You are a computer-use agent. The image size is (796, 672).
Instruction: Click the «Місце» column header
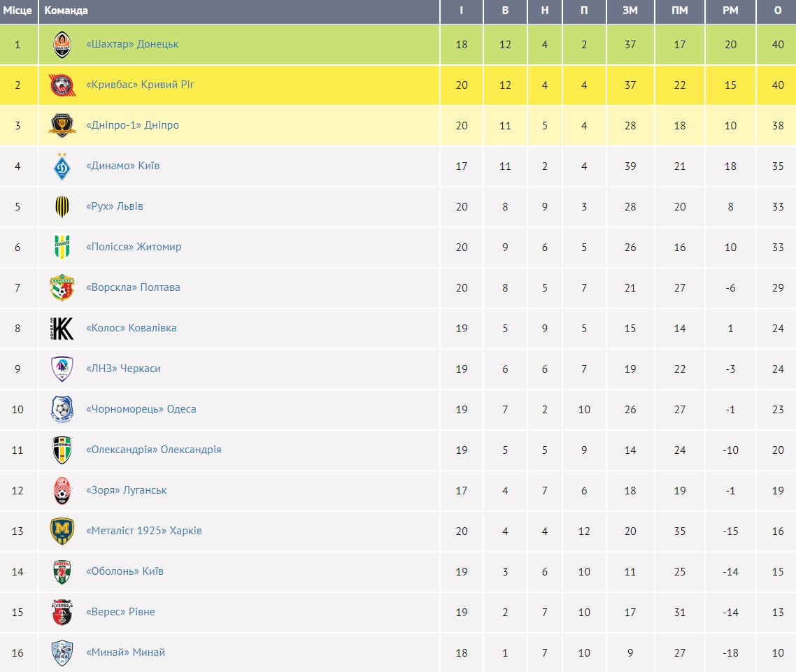tap(17, 10)
